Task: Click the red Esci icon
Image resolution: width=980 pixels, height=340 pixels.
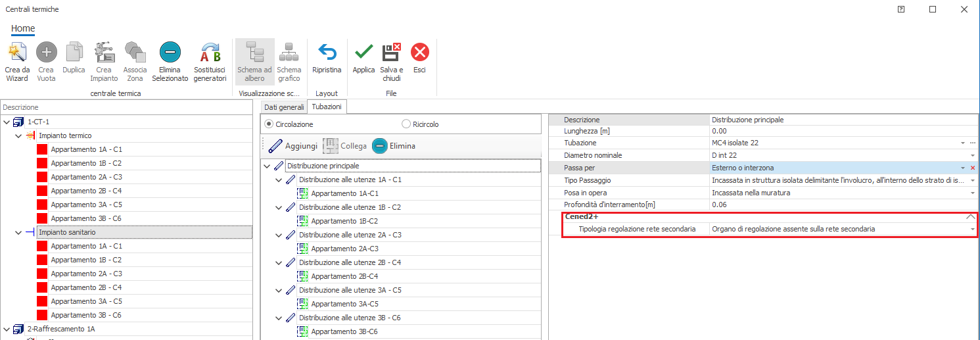Action: click(x=419, y=53)
